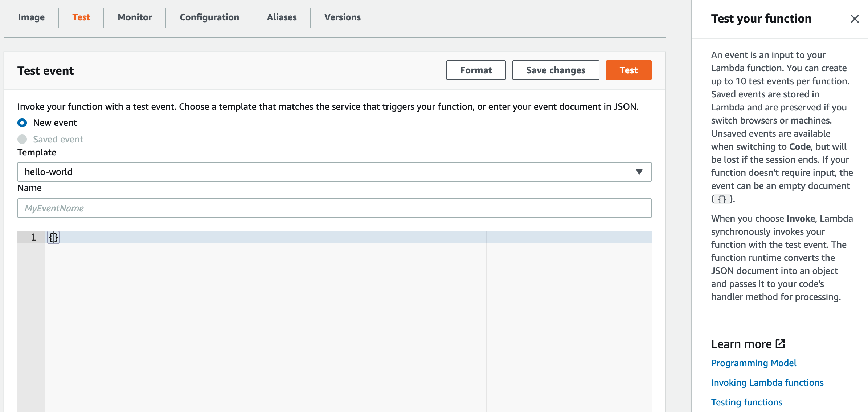Select the New event radio button
The height and width of the screenshot is (412, 868).
[22, 123]
